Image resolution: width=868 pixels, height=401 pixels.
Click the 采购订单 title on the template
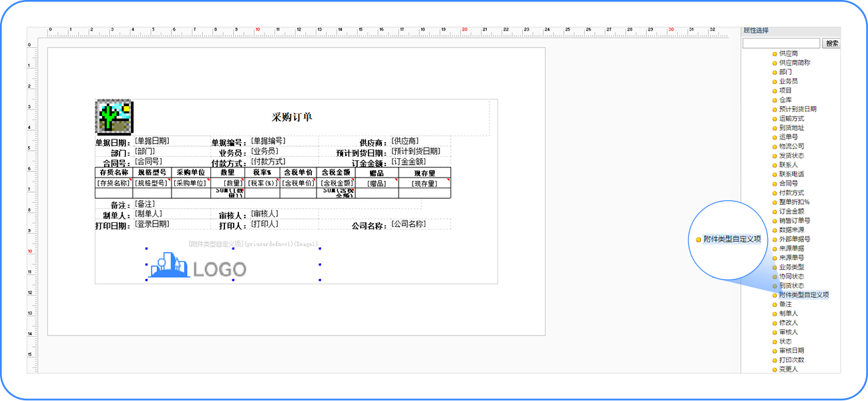(x=292, y=117)
